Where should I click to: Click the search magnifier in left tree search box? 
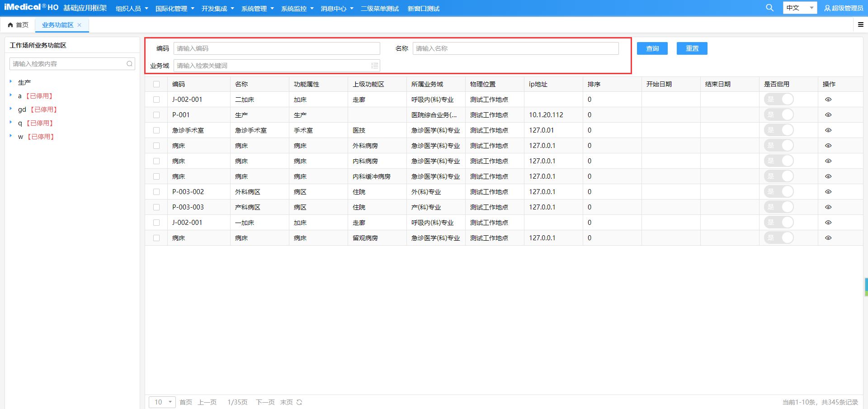130,63
